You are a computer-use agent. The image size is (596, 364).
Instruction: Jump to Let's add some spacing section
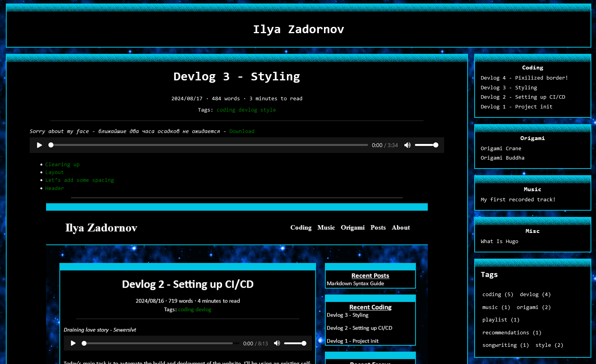[x=80, y=180]
